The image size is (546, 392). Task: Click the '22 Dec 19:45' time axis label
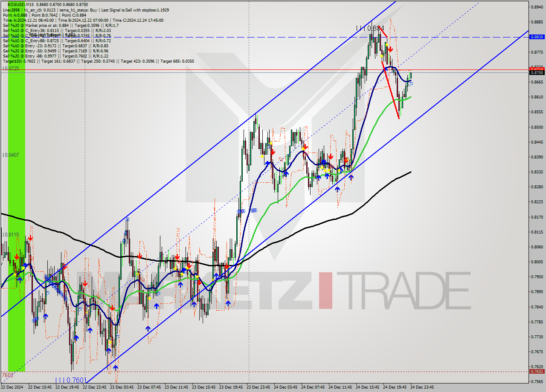coord(67,387)
